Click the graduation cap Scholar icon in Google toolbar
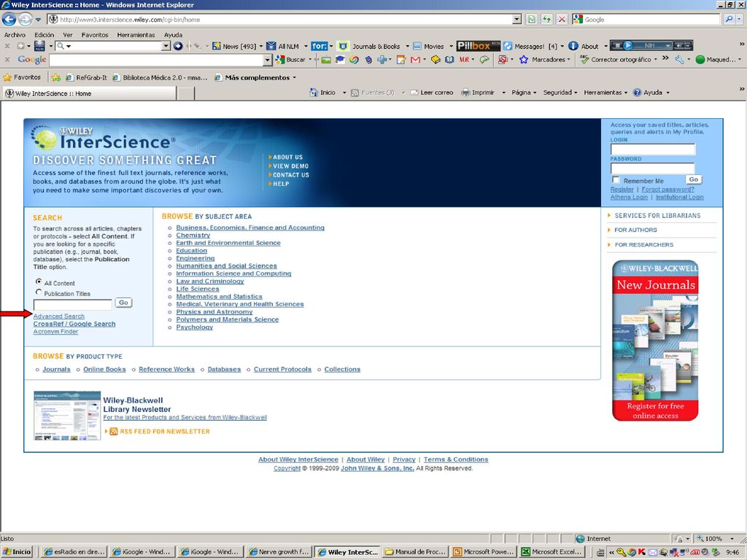 [340, 60]
